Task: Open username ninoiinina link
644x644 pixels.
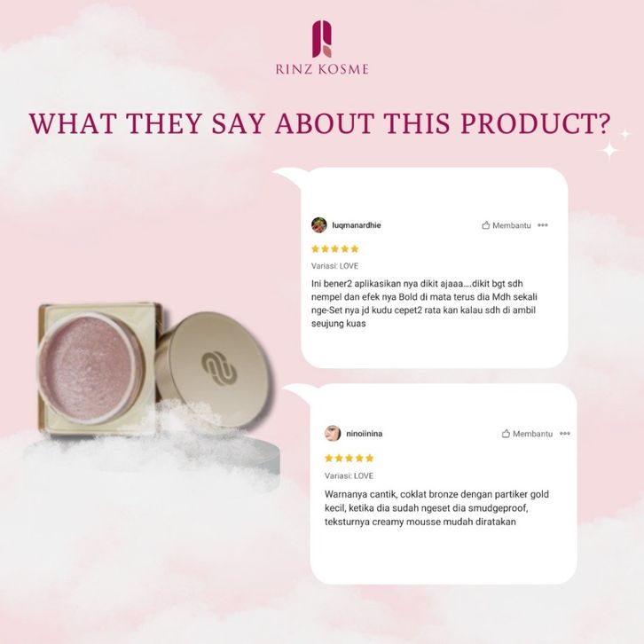Action: [x=365, y=433]
